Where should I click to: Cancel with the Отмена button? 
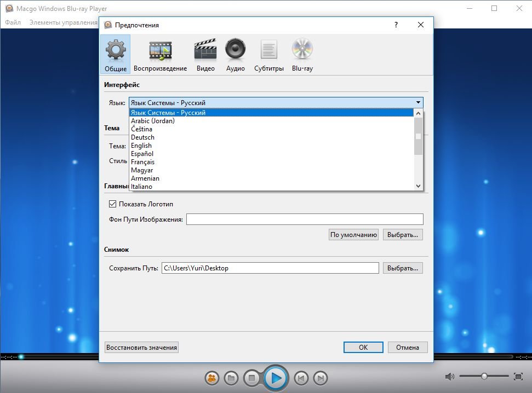(x=408, y=347)
